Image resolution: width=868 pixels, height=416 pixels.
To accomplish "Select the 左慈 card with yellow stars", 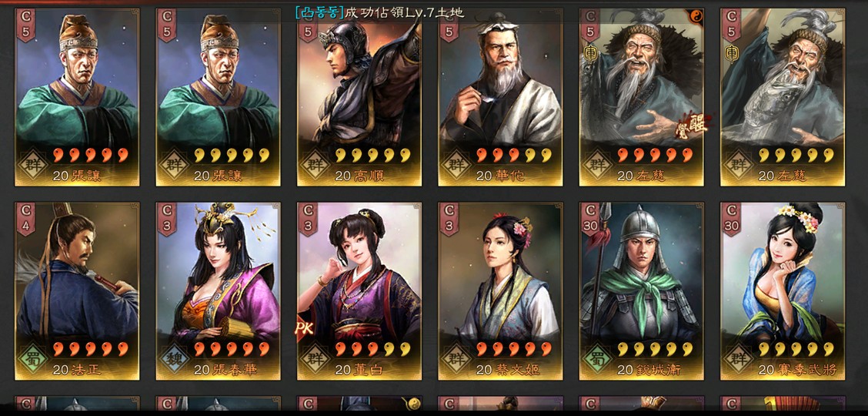I will (x=782, y=97).
